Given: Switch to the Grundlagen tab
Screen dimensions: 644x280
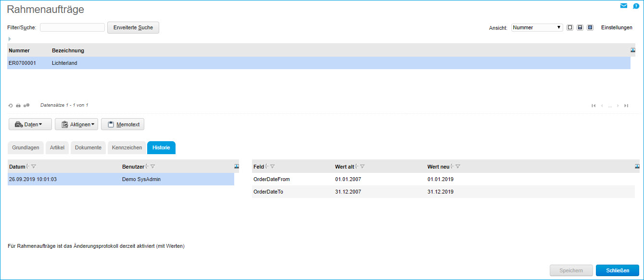Looking at the screenshot, I should (25, 147).
